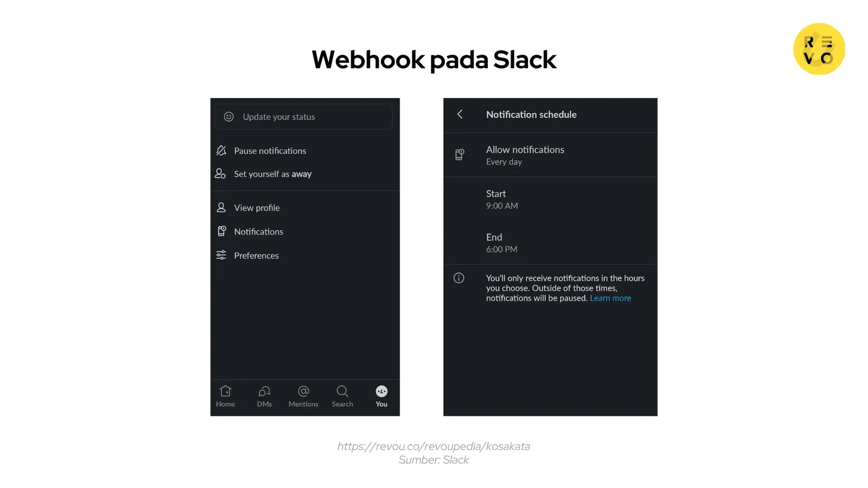Click the pause notifications bell-slash icon
The height and width of the screenshot is (488, 868).
click(x=221, y=150)
